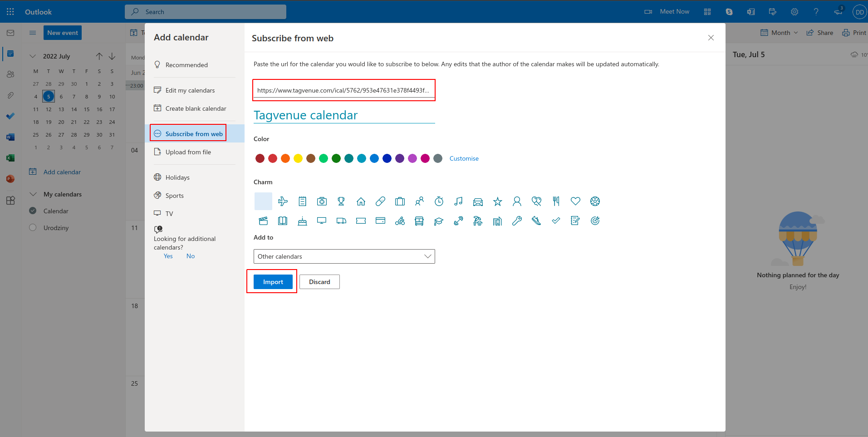Open Outlook app launcher grid
Image resolution: width=868 pixels, height=437 pixels.
(x=10, y=12)
